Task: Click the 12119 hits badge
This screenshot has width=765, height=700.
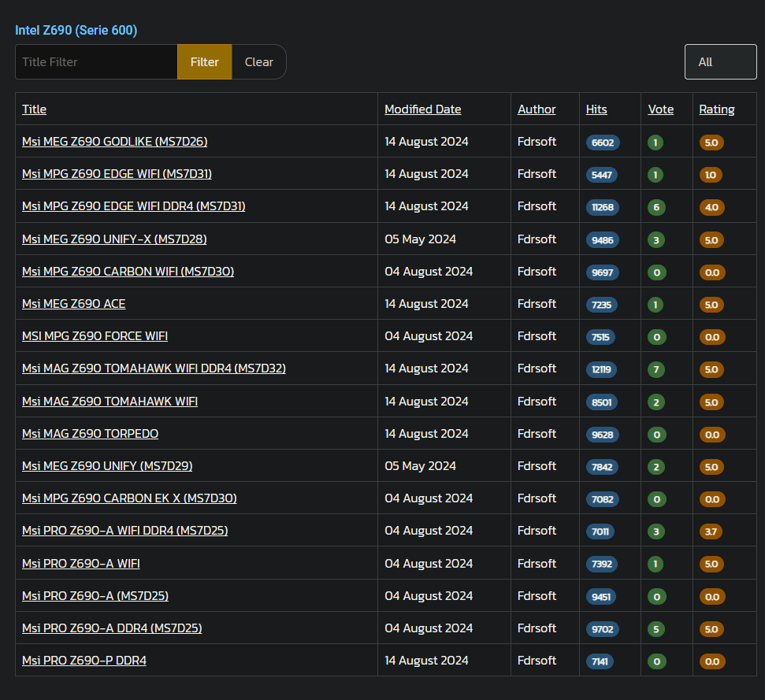Action: coord(602,369)
